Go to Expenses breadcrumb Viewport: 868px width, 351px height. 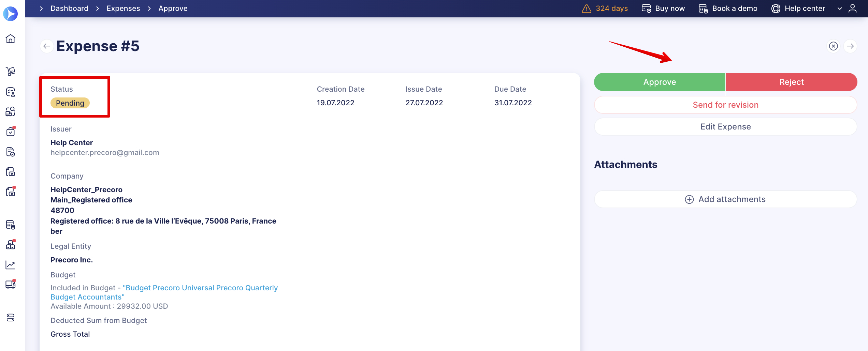(123, 9)
